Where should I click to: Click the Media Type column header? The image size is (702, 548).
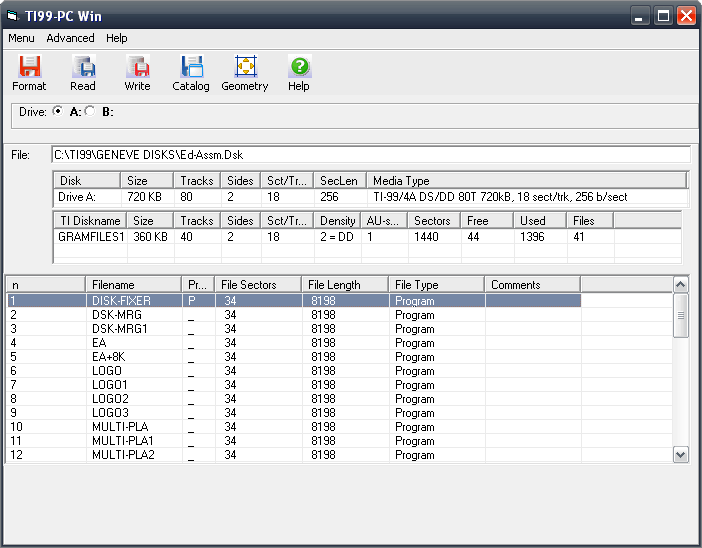tap(526, 180)
